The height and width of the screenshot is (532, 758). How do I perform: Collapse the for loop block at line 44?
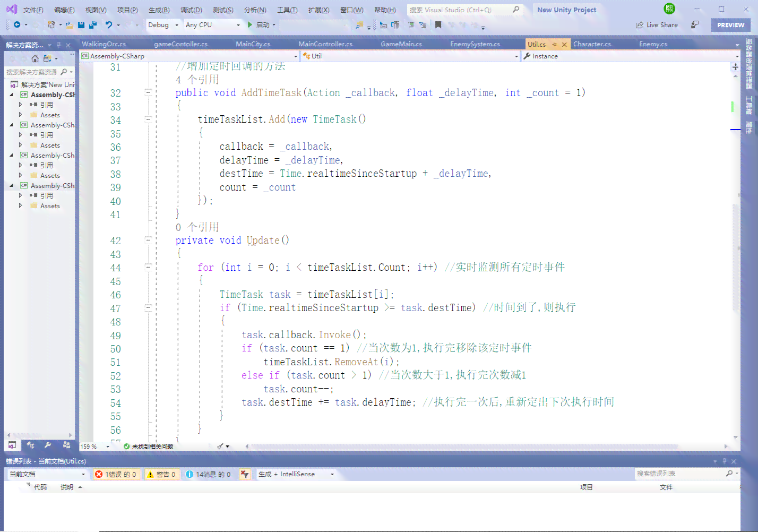148,267
